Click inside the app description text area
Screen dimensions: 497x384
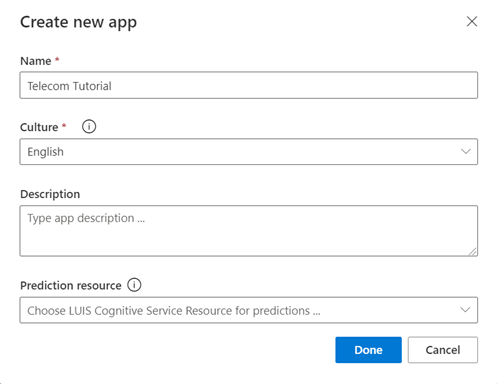coord(249,231)
